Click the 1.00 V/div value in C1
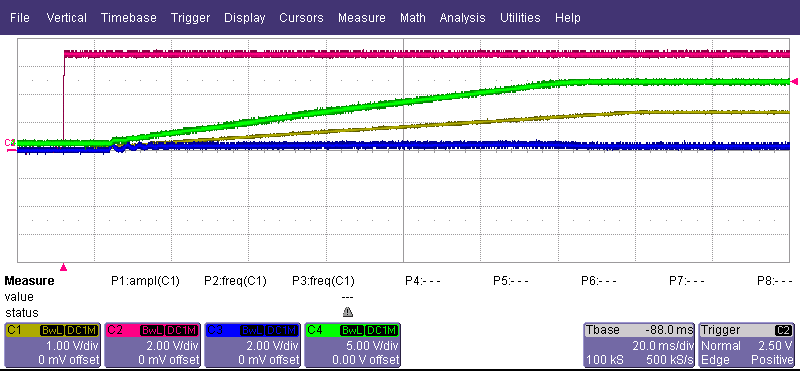Image resolution: width=800 pixels, height=371 pixels. 71,345
